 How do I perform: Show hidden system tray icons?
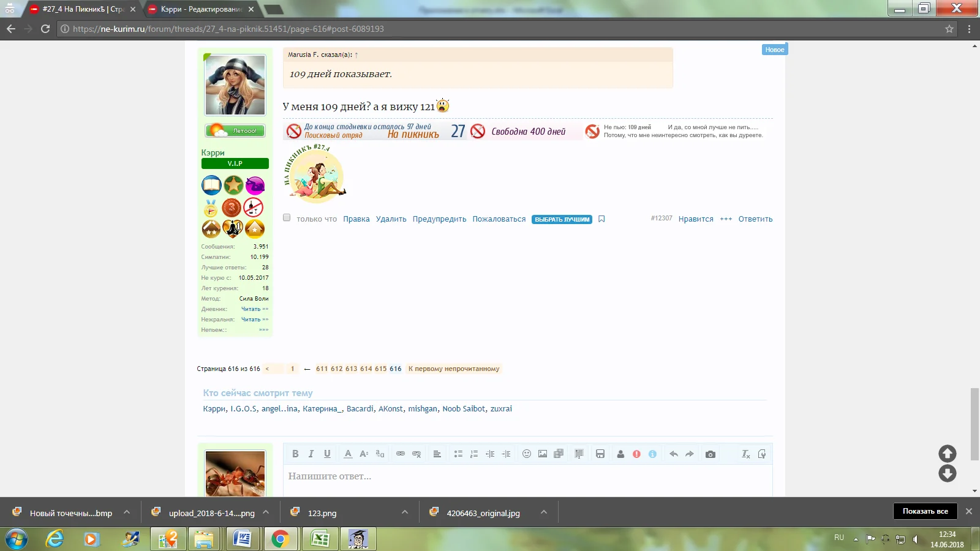[x=856, y=539]
